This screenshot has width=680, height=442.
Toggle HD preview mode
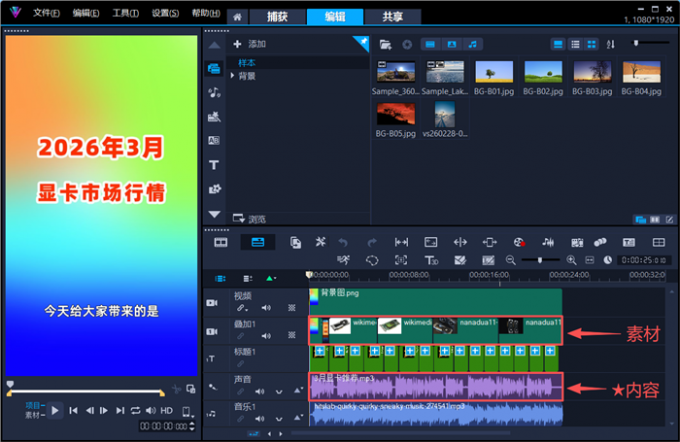point(167,410)
